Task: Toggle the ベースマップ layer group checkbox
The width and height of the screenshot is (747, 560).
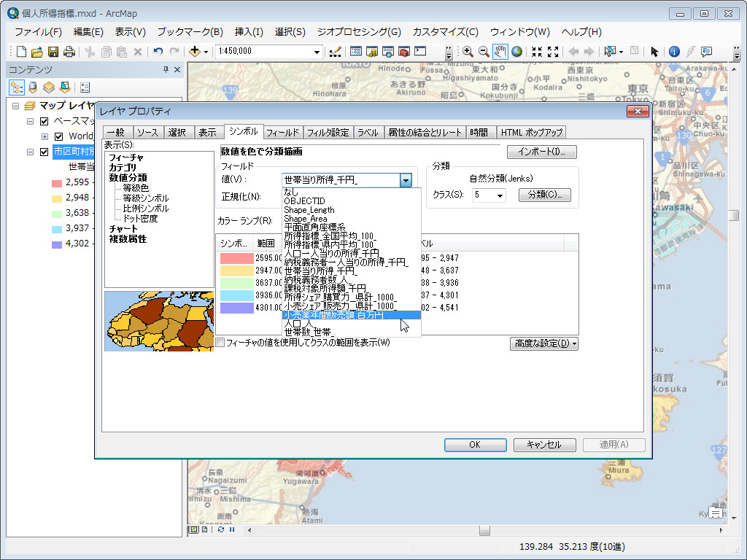Action: (44, 121)
